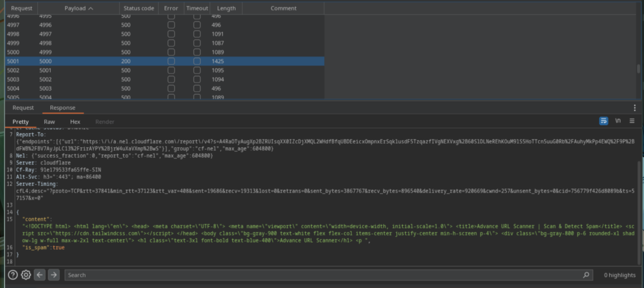The image size is (644, 288).
Task: Go to previous search match arrow
Action: point(40,275)
